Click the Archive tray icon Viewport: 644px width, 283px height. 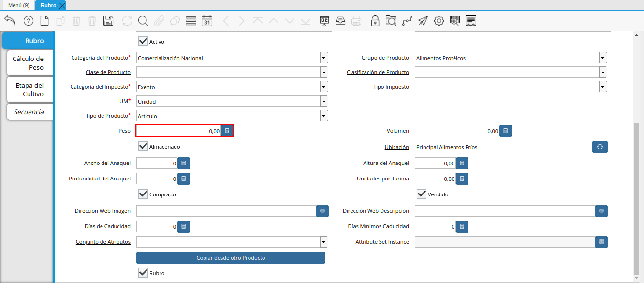(340, 21)
